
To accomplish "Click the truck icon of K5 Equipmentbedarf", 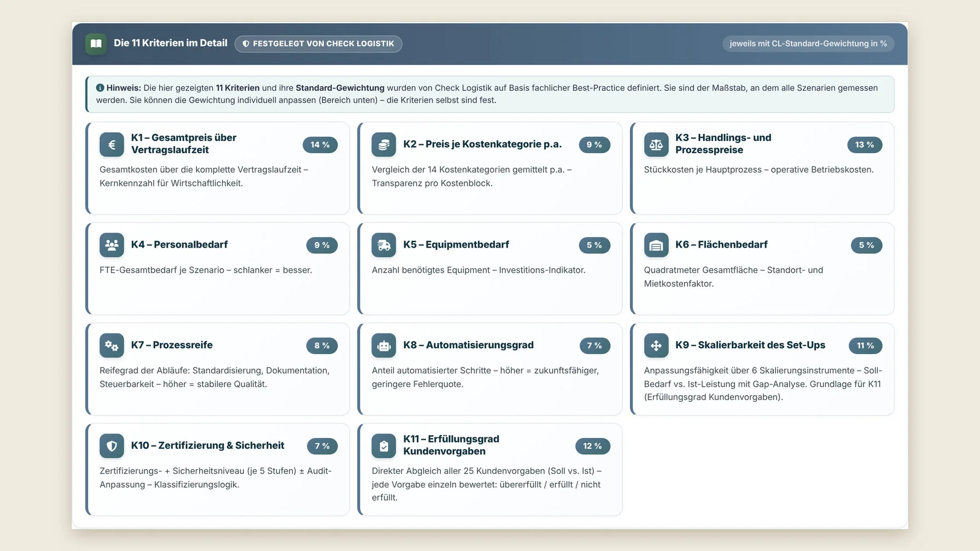I will [384, 245].
